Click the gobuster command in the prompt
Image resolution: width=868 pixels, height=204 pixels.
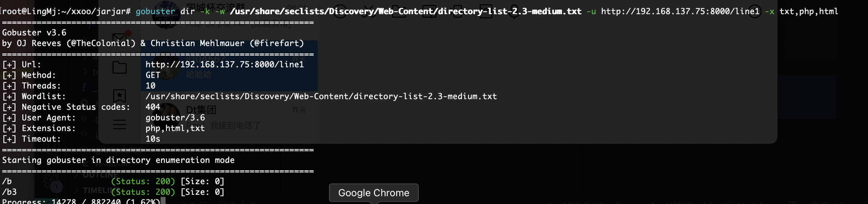(x=155, y=11)
